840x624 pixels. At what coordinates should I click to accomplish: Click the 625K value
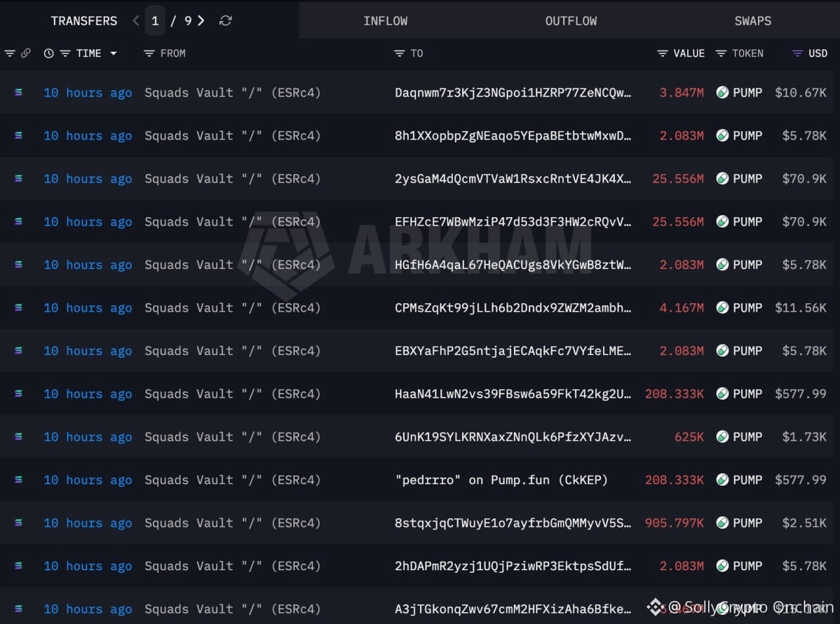(x=689, y=437)
